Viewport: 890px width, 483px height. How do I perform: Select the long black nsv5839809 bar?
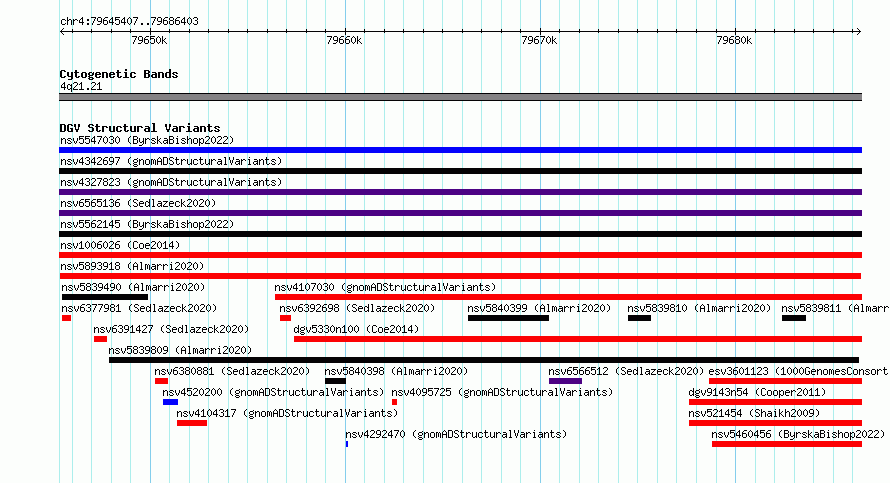pyautogui.click(x=484, y=360)
